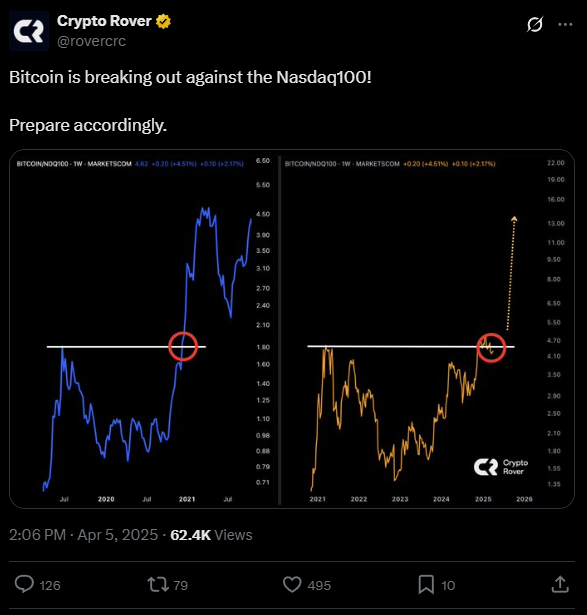Click the Crypto Rover watermark logo in chart
587x615 pixels.
point(501,467)
